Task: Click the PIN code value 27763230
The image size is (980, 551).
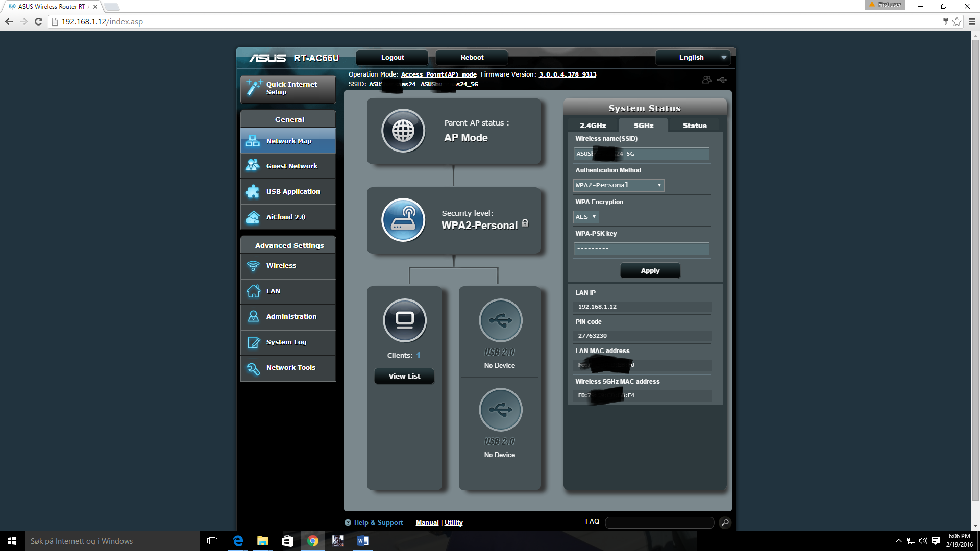Action: [x=592, y=336]
